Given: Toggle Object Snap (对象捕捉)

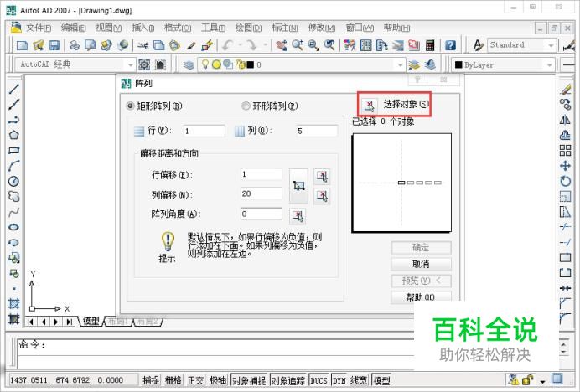Looking at the screenshot, I should (x=249, y=379).
